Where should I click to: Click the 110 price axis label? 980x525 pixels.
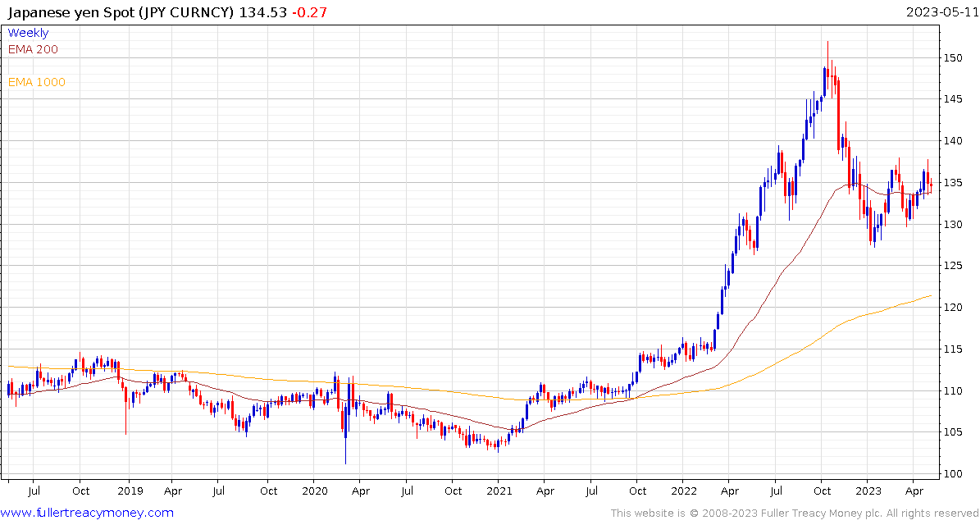coord(953,390)
